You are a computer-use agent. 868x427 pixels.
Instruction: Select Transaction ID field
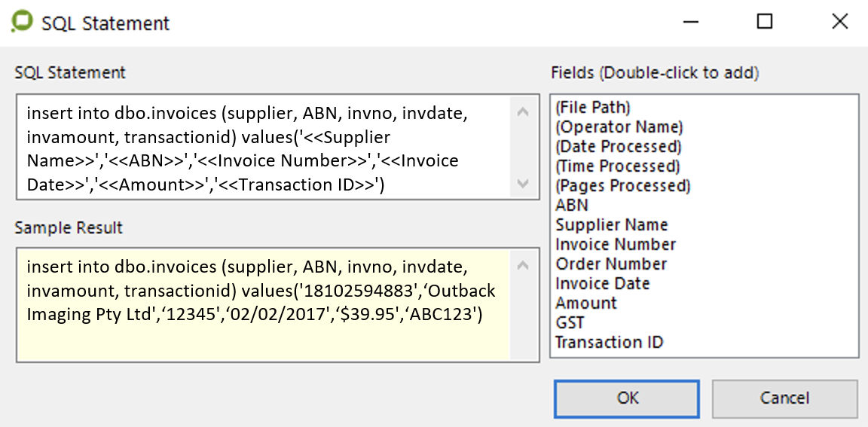610,343
